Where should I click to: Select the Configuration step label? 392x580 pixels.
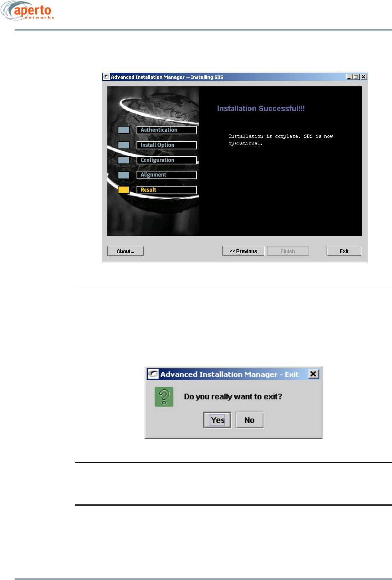pos(166,160)
